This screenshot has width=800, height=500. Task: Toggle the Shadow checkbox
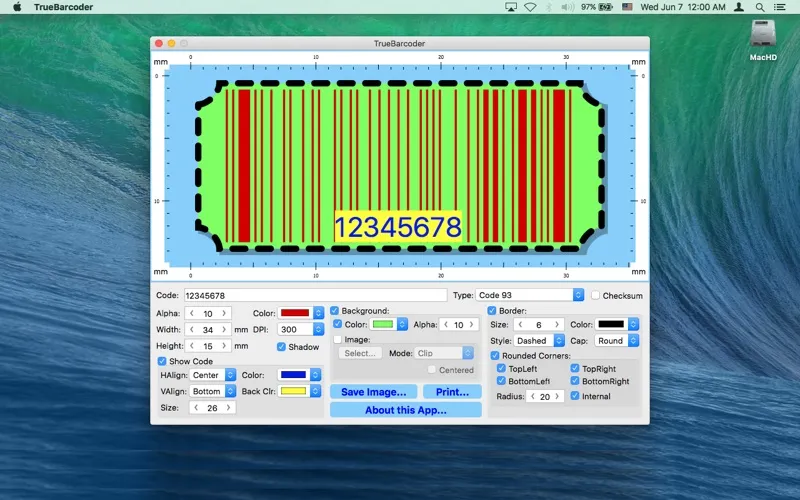coord(282,347)
